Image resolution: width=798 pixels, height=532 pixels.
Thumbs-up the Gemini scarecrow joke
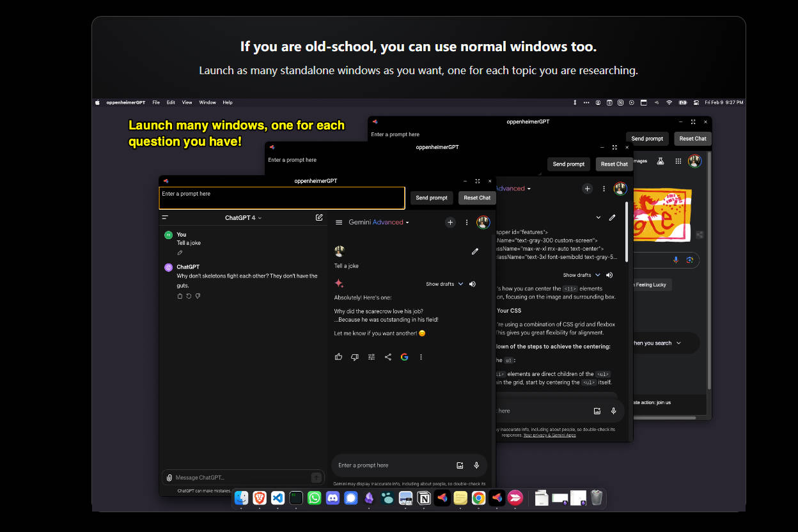click(x=338, y=357)
